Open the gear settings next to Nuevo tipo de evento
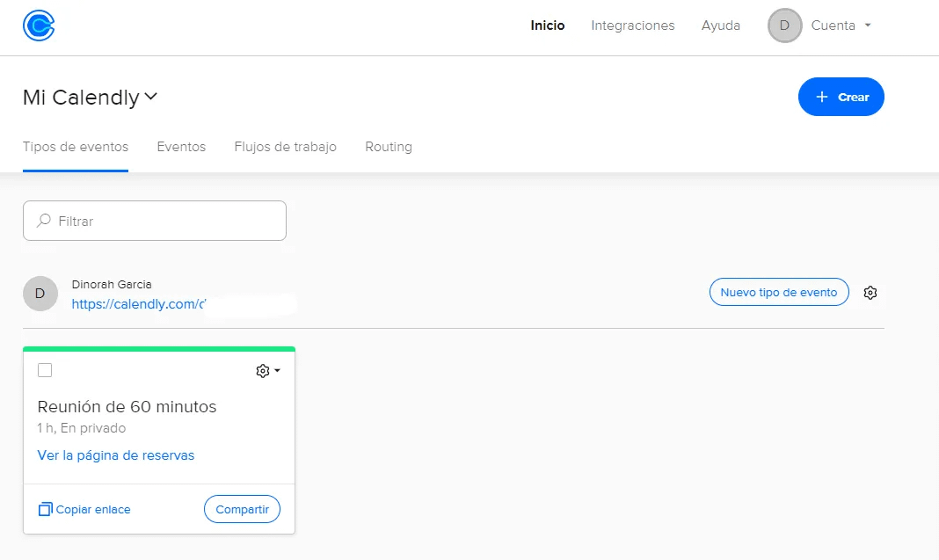Viewport: 939px width, 560px height. coord(870,292)
